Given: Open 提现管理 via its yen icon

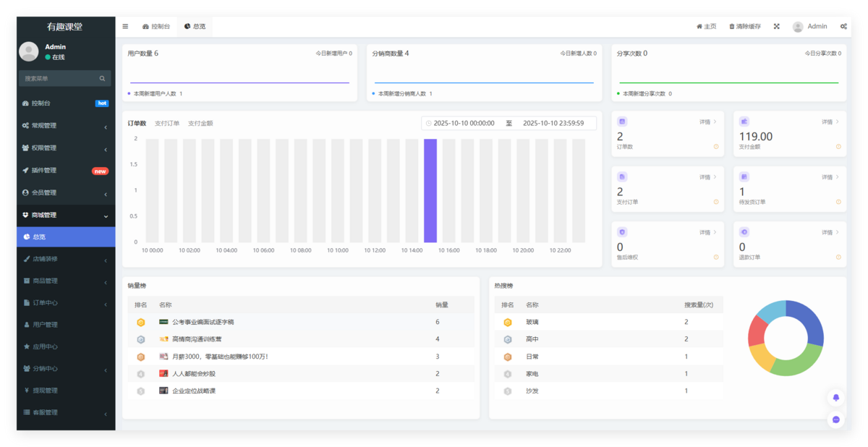Looking at the screenshot, I should [27, 391].
